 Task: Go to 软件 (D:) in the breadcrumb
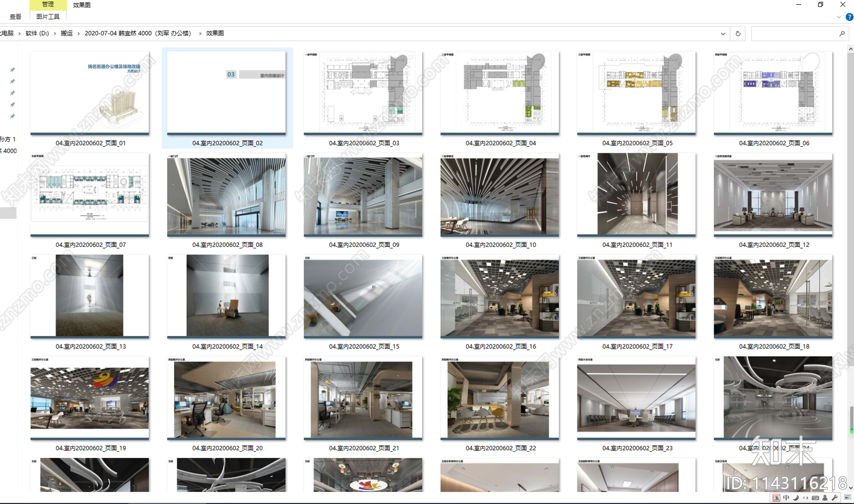pyautogui.click(x=37, y=34)
